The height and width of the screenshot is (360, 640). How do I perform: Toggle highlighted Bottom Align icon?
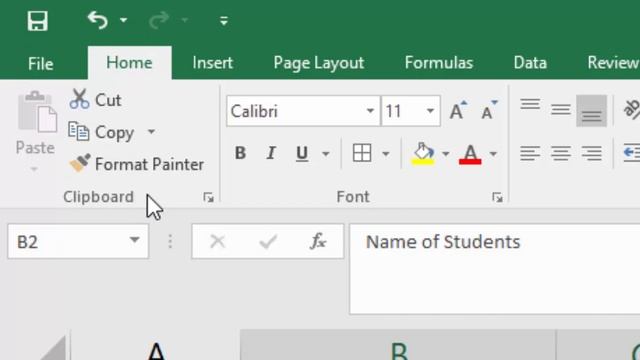coord(591,111)
